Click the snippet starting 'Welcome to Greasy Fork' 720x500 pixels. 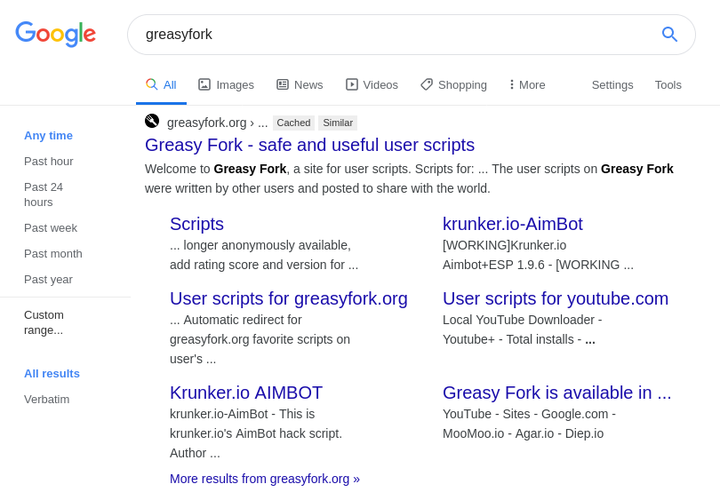tap(409, 179)
